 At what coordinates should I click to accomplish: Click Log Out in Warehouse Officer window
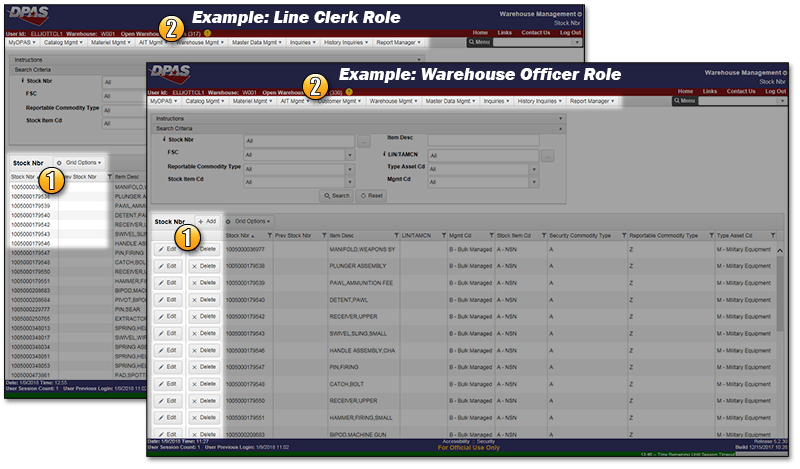pos(776,92)
